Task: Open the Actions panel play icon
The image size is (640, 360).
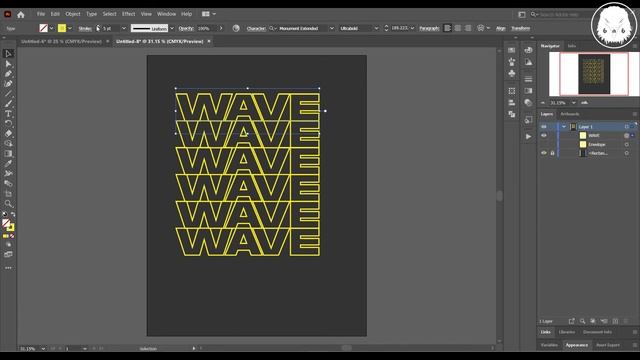Action: 528,136
